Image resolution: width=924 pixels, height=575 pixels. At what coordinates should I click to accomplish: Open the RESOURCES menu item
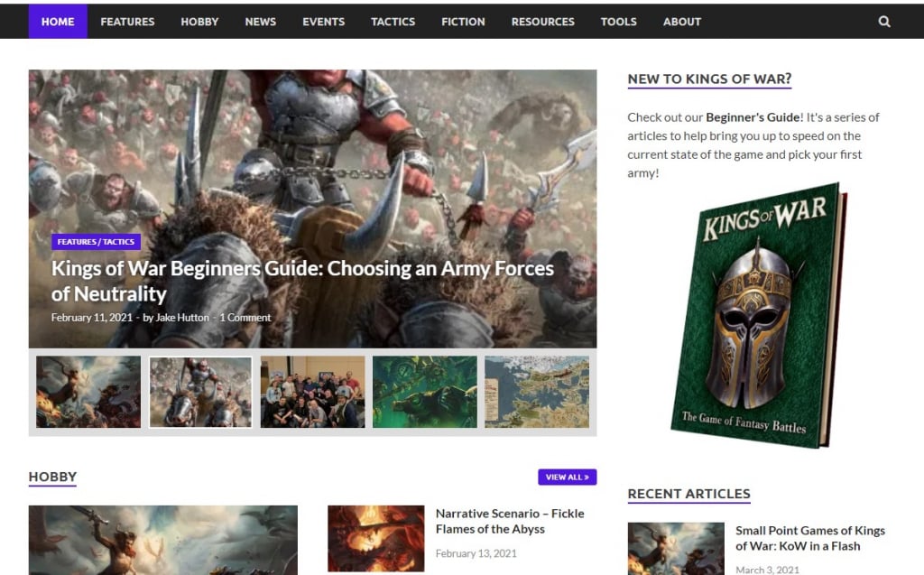pos(542,22)
